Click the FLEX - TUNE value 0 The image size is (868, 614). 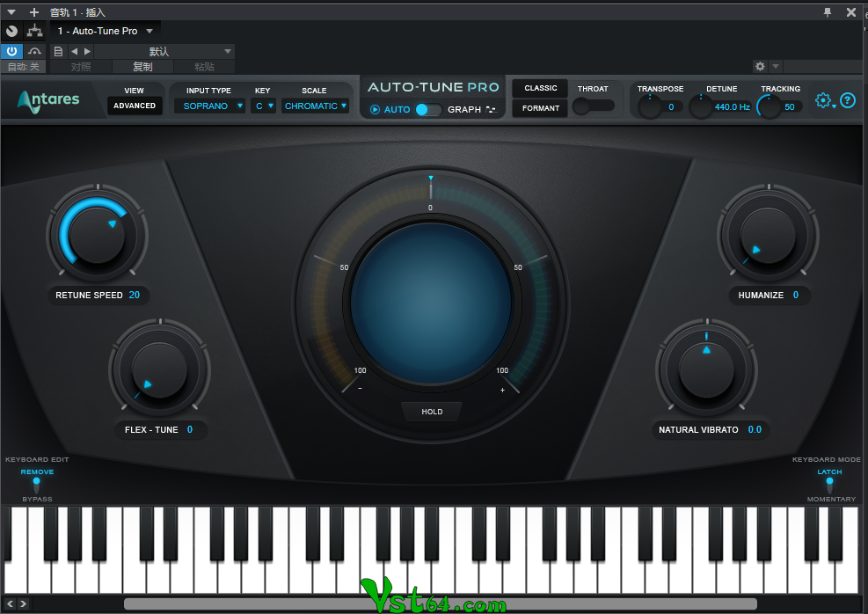click(x=190, y=429)
